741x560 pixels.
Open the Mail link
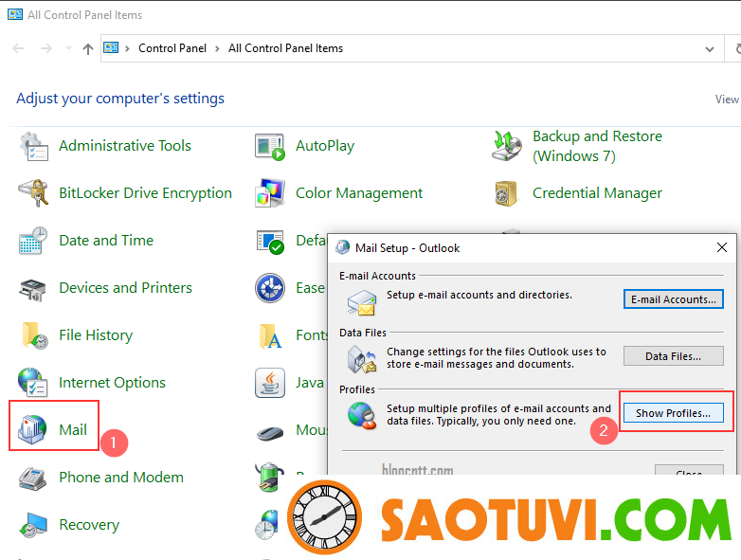[73, 429]
